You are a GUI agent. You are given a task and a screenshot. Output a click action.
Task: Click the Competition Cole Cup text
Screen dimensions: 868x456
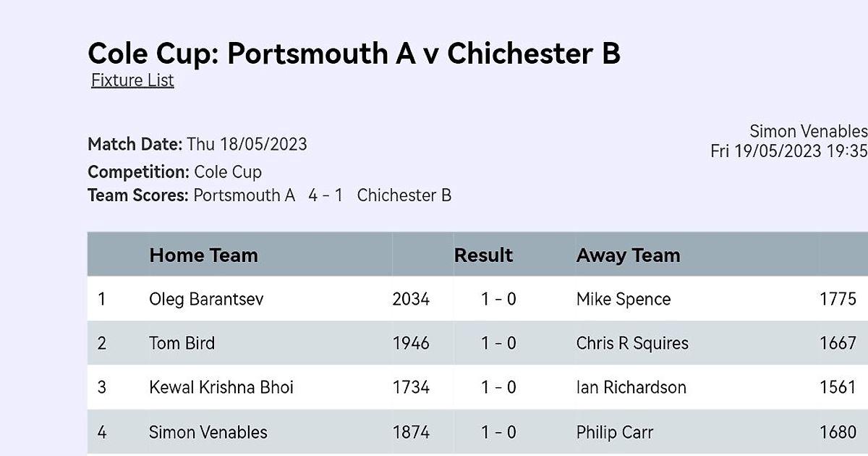coord(174,172)
